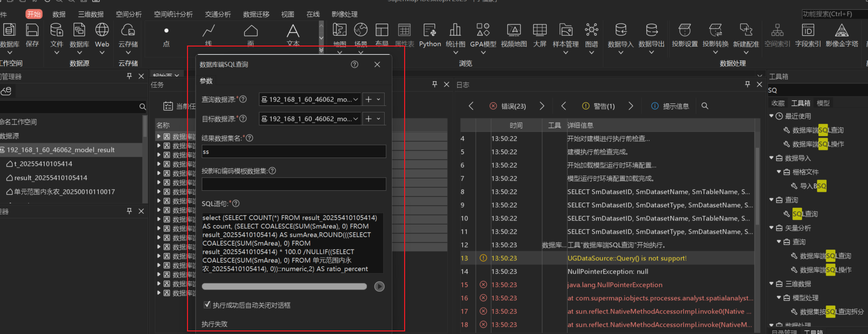Click the map (地图) ribbon icon
The image size is (868, 334).
340,30
